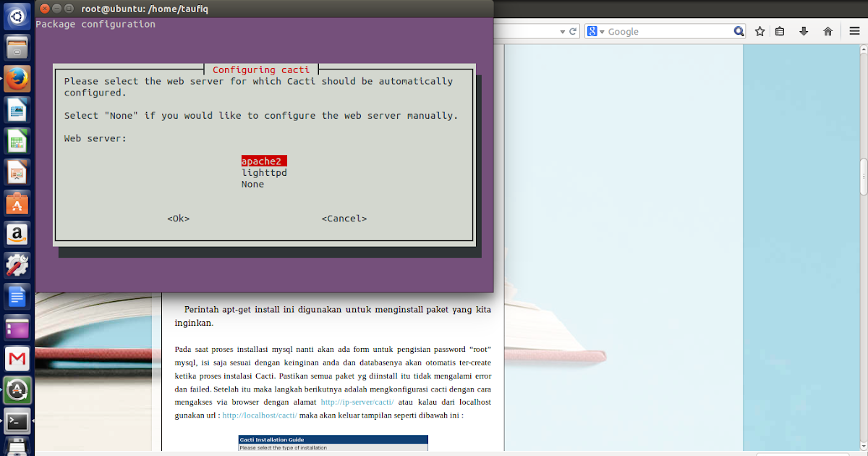The height and width of the screenshot is (456, 868).
Task: Click the scrollbar up arrow in Firefox
Action: pos(863,48)
